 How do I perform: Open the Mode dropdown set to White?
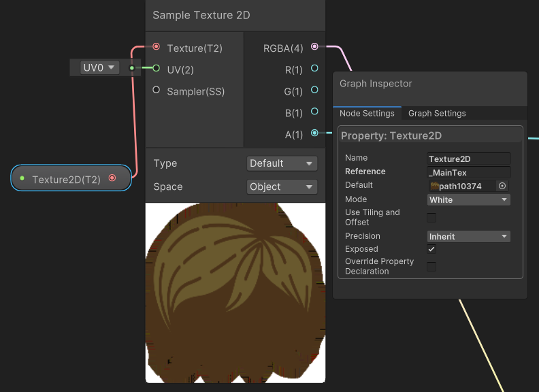[468, 200]
